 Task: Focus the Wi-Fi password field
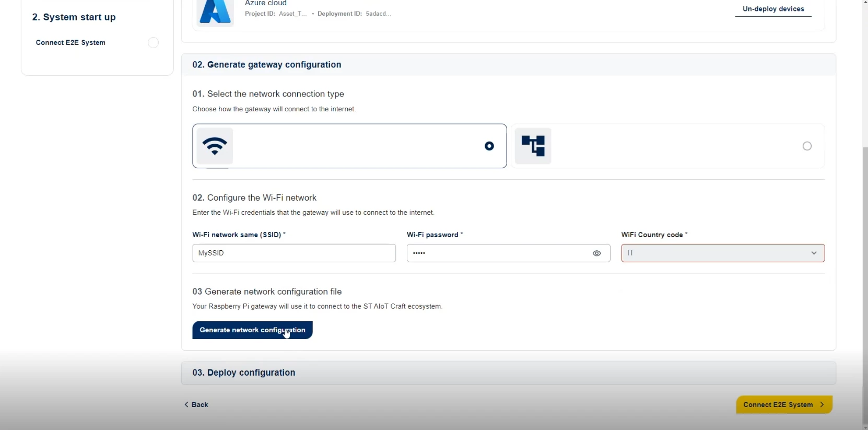508,253
